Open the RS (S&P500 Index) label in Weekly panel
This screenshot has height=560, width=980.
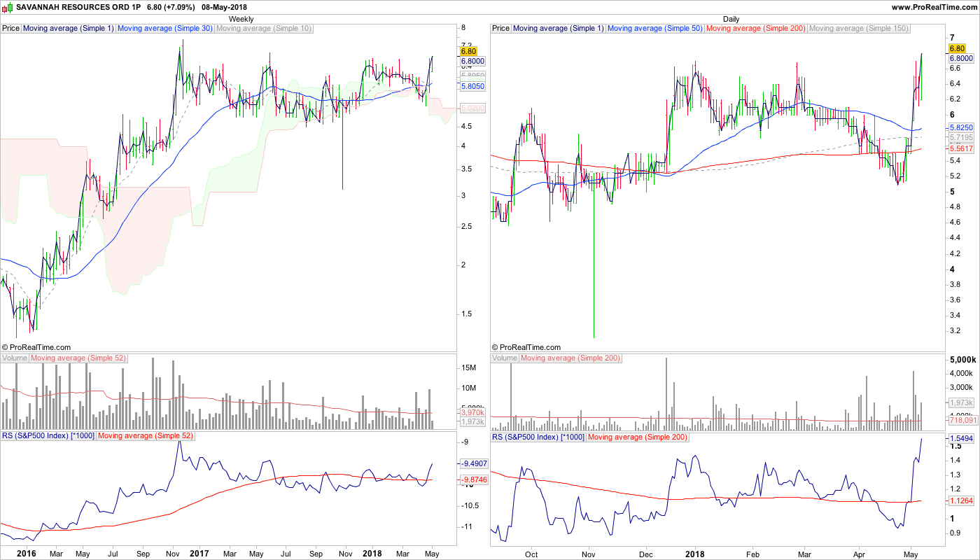(x=48, y=436)
